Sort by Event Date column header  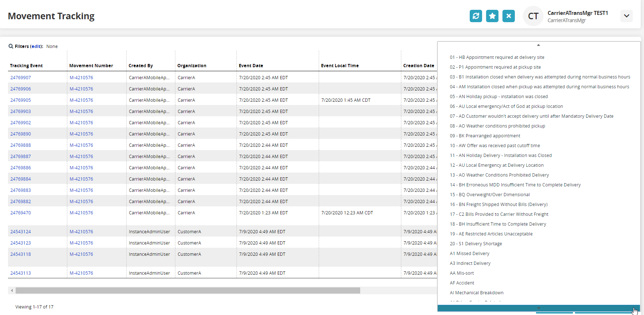251,66
